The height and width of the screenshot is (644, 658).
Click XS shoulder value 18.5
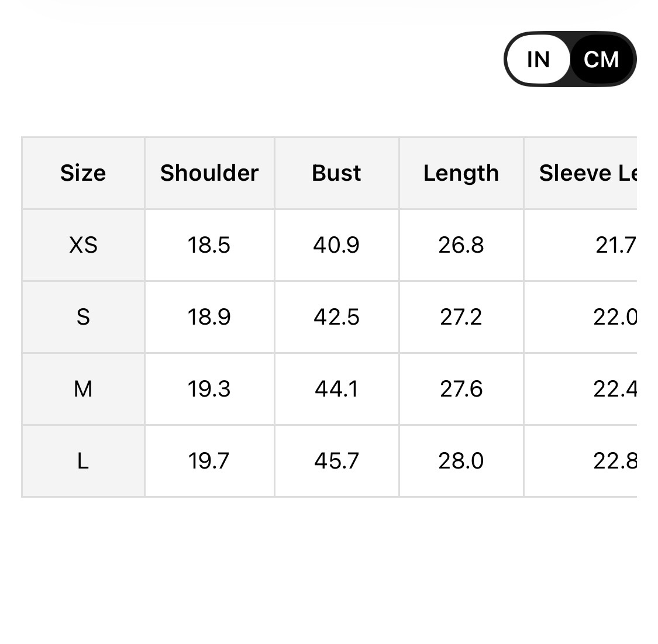click(x=209, y=245)
